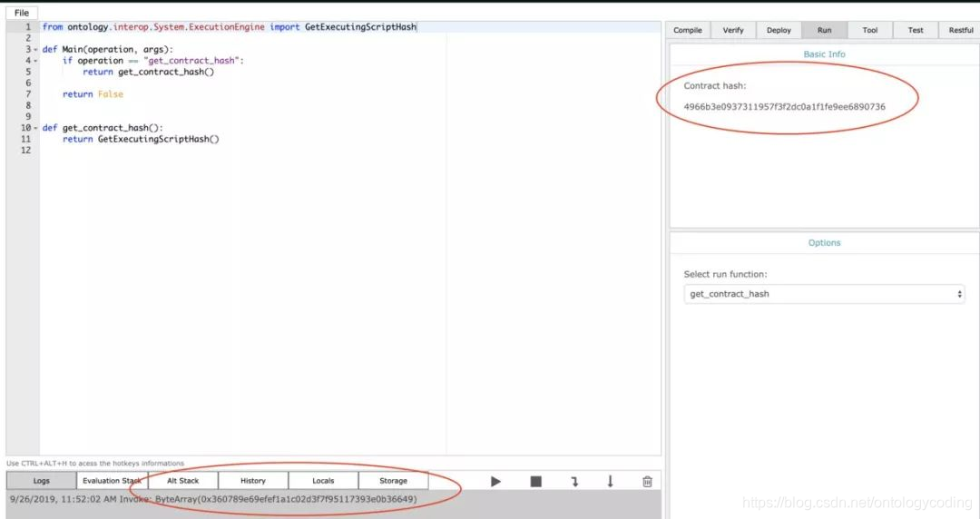Screen dimensions: 980x519
Task: Collapse the if block fold arrow on line 4
Action: (x=35, y=61)
